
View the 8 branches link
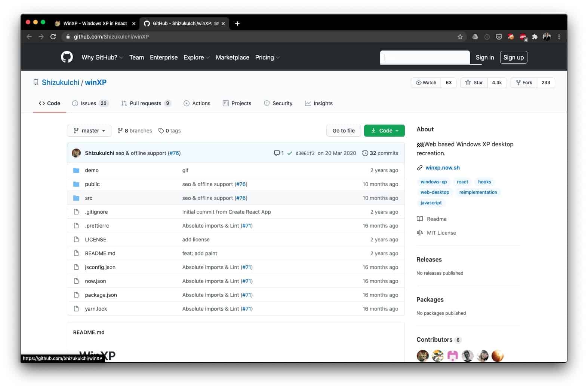135,131
